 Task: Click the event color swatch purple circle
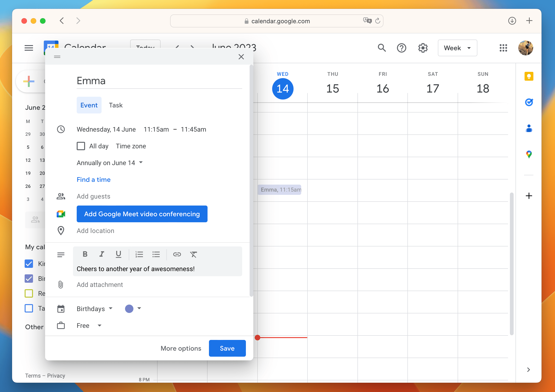[x=129, y=309]
